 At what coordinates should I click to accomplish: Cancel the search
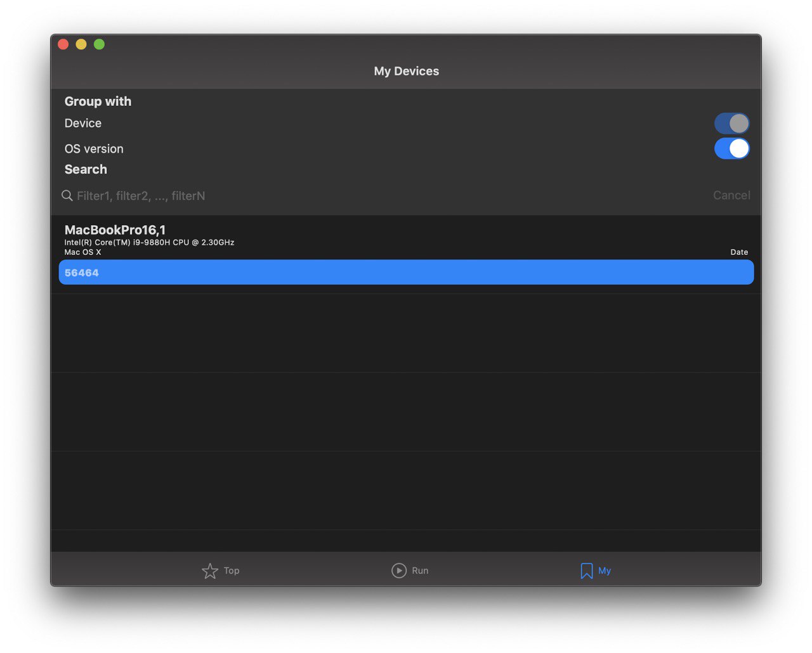pyautogui.click(x=731, y=195)
